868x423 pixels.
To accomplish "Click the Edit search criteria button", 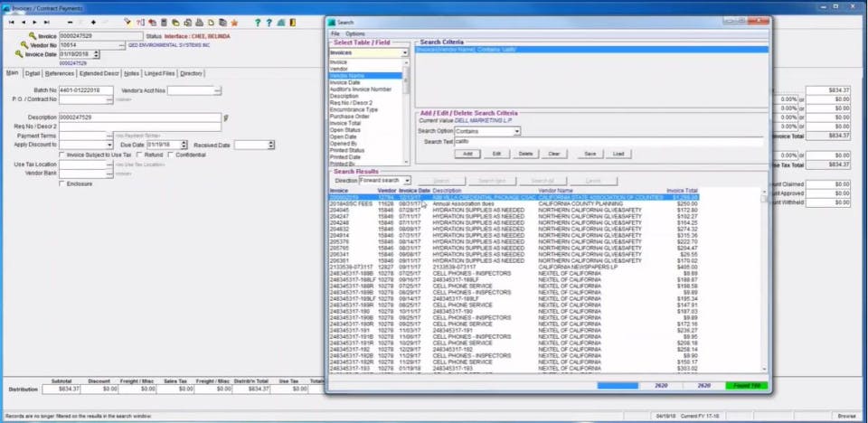I will click(497, 154).
